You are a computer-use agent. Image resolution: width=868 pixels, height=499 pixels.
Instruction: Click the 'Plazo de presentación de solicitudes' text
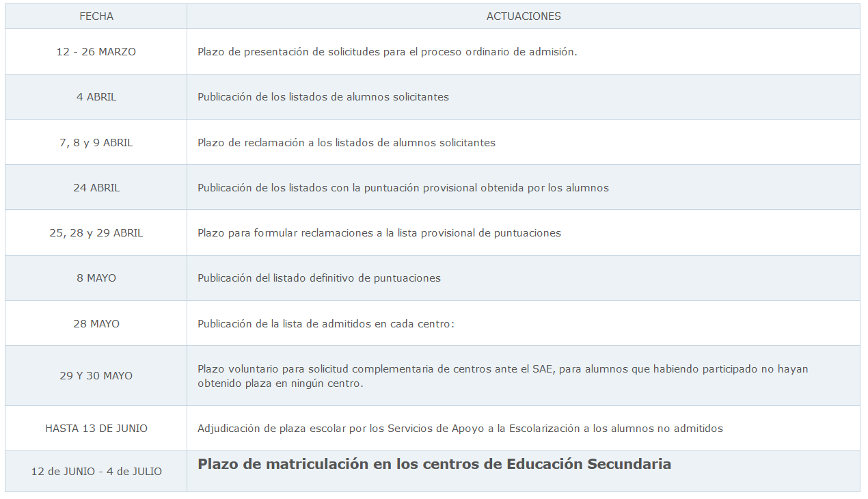pos(387,52)
